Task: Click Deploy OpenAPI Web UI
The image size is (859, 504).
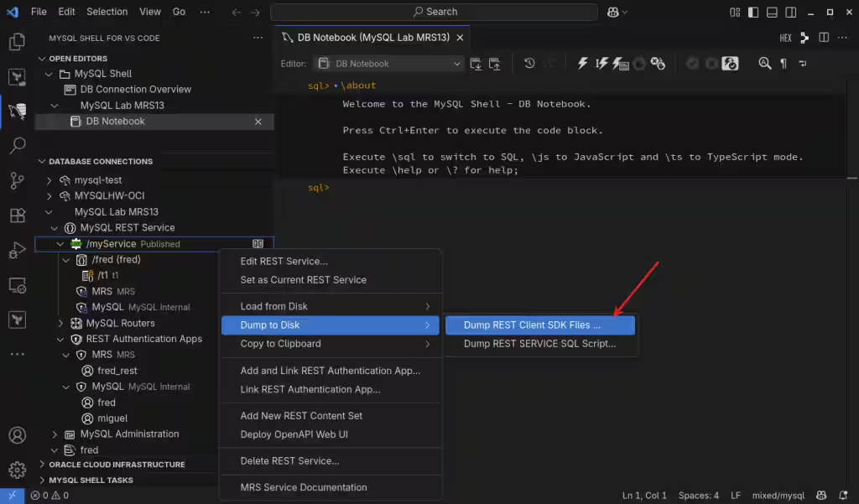Action: click(x=331, y=434)
